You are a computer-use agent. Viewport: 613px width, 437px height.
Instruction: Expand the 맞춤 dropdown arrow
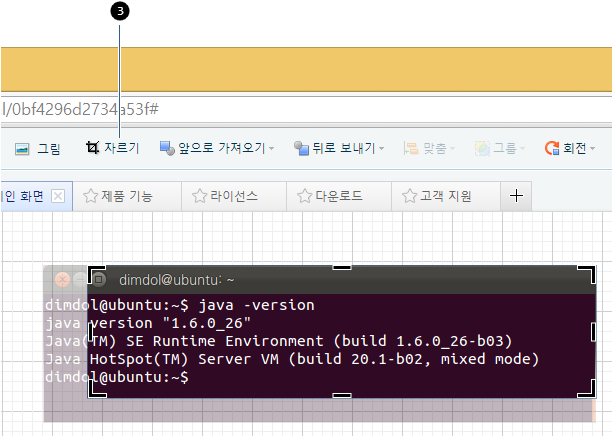click(452, 149)
